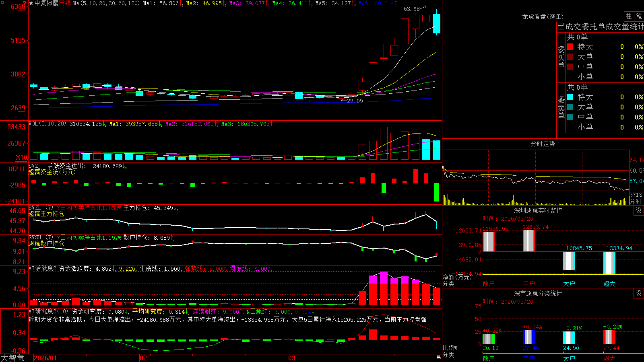
Task: Click the cyan 大户 bar labeled 24.90
Action: 569,338
